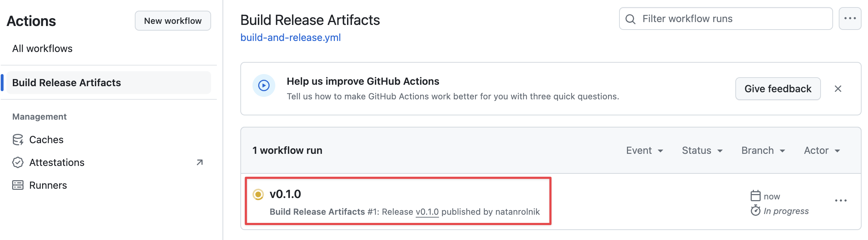Screen dimensions: 868x240
Task: Click the Runners server icon
Action: (18, 185)
